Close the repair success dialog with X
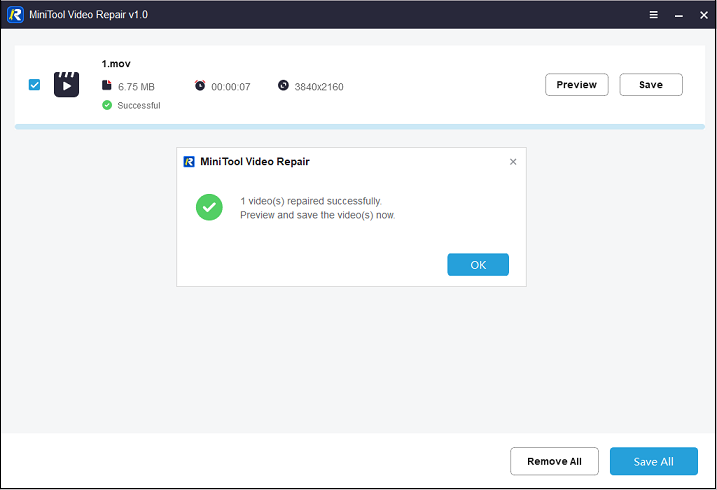The image size is (717, 490). click(513, 162)
